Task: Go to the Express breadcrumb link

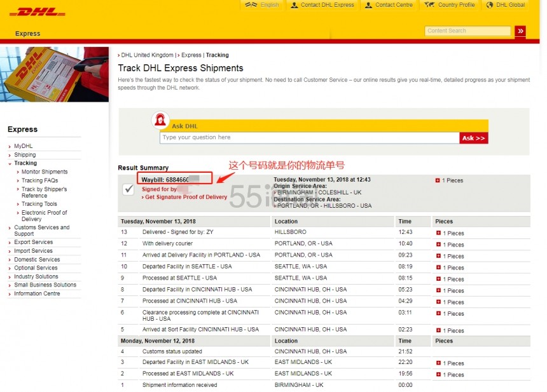Action: pyautogui.click(x=191, y=55)
